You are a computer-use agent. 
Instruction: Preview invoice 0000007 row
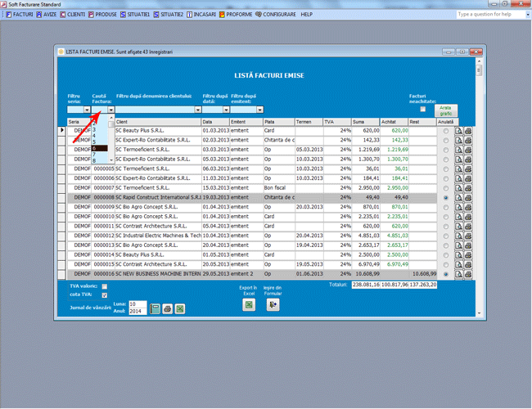(458, 188)
